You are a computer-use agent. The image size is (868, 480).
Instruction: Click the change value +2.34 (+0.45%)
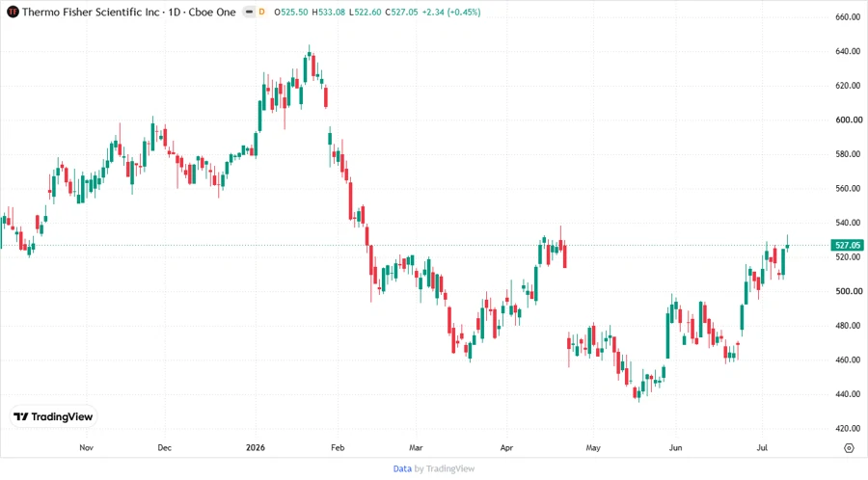click(x=451, y=12)
